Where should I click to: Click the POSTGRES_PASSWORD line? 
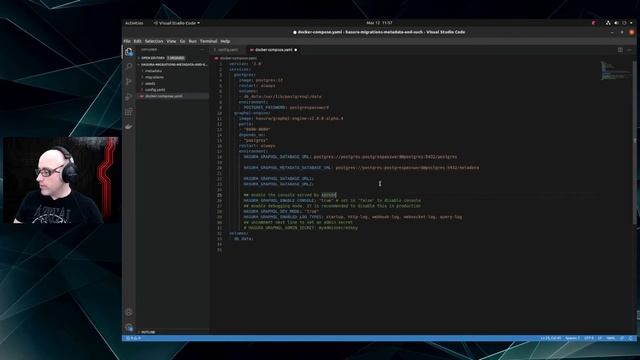coord(286,108)
